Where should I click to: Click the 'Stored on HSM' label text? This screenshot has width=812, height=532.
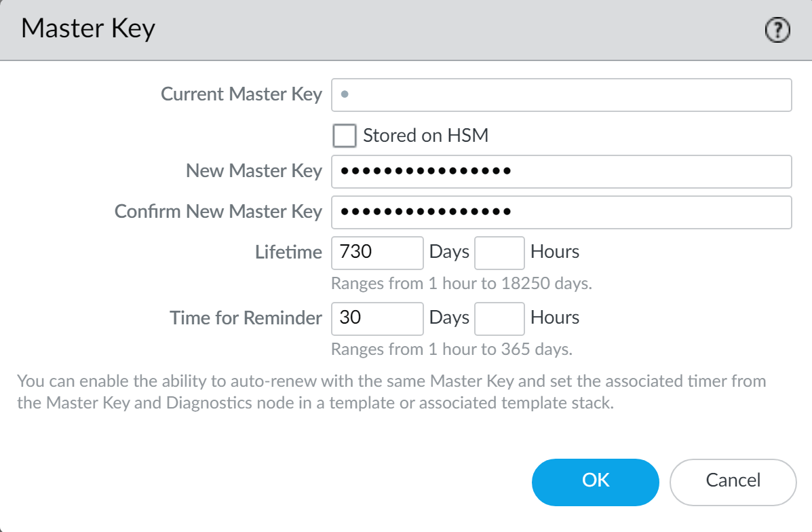coord(425,136)
